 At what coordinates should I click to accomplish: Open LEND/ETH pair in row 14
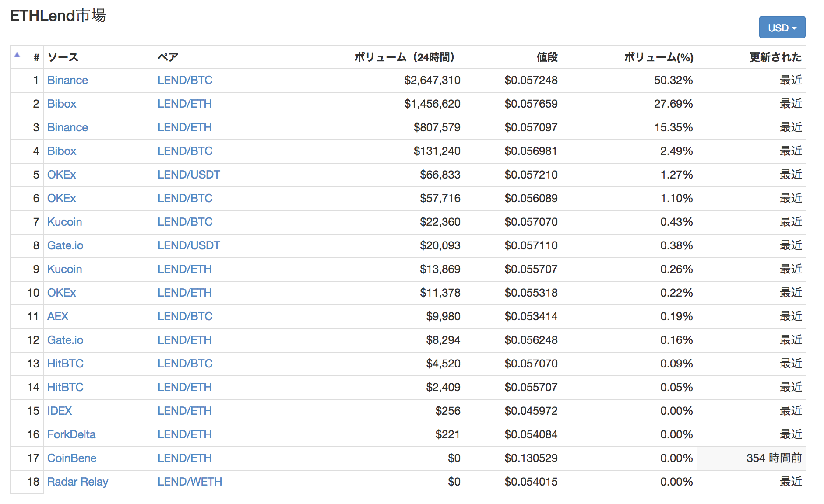tap(184, 387)
